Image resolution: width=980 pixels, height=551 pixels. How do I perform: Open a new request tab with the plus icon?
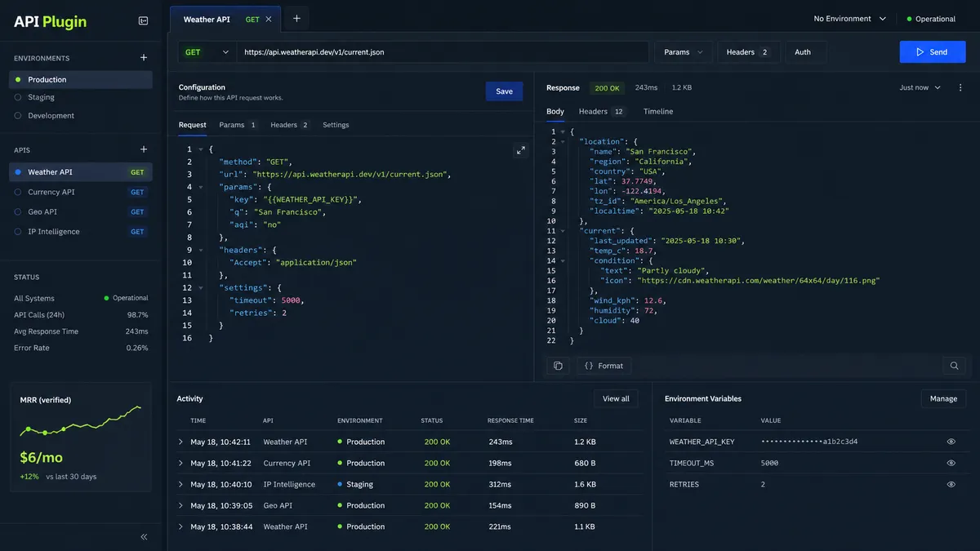point(296,19)
